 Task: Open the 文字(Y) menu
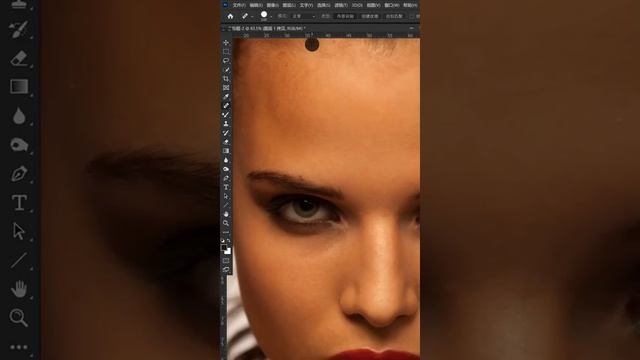(306, 5)
